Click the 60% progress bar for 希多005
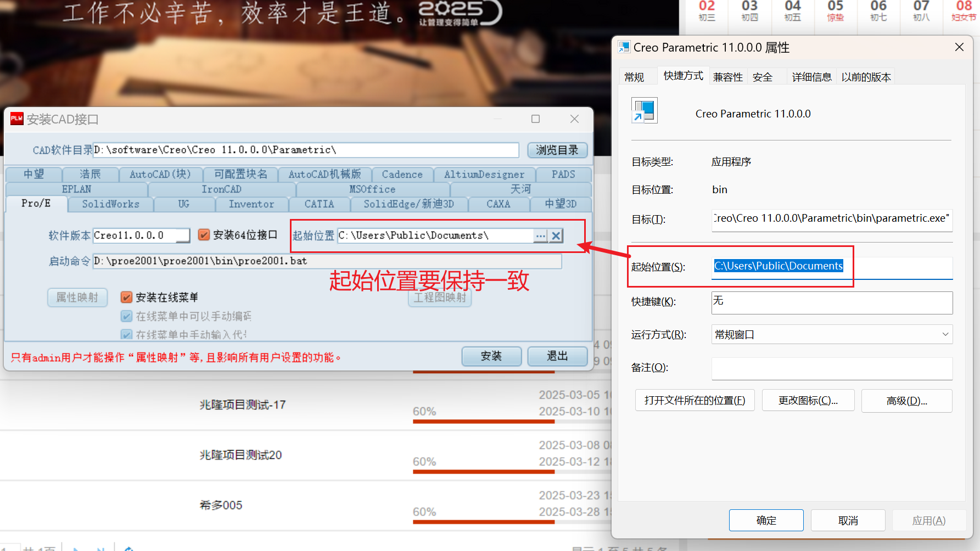Image resolution: width=980 pixels, height=551 pixels. coord(484,522)
